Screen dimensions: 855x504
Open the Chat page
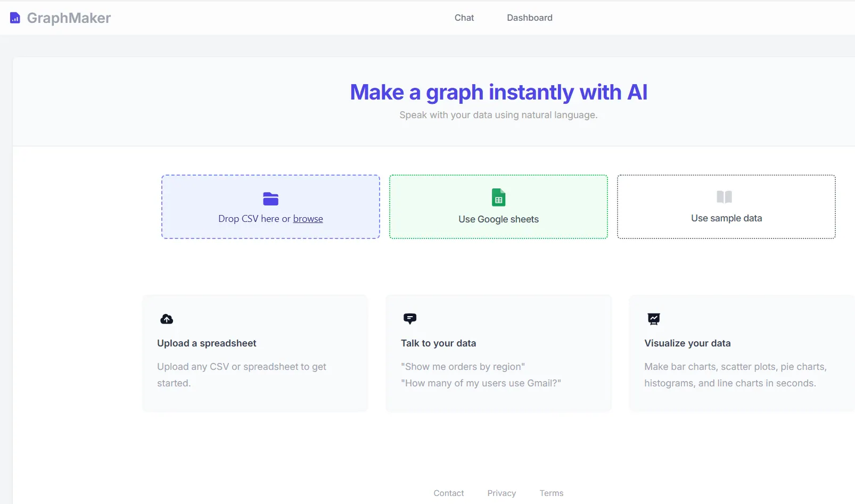point(464,18)
